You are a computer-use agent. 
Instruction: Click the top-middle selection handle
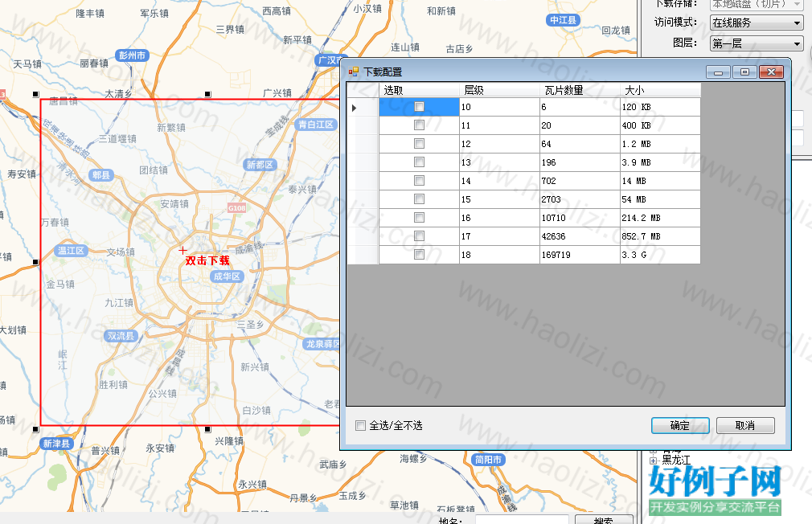pyautogui.click(x=207, y=94)
